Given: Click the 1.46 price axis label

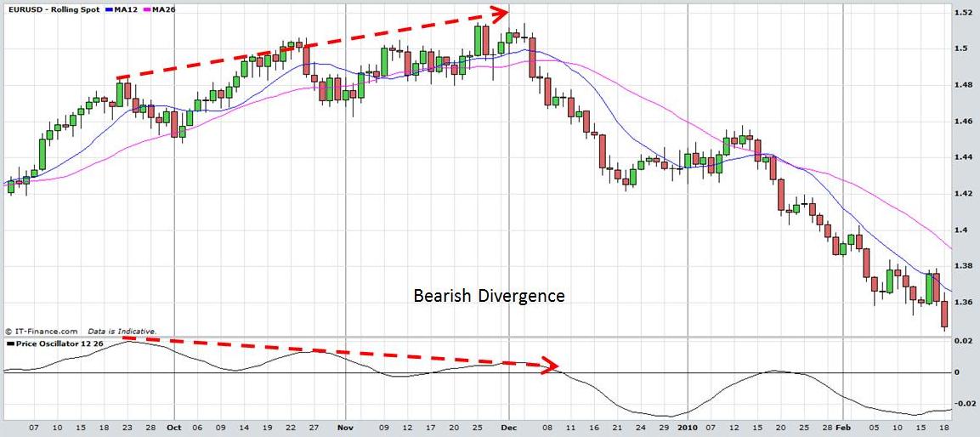Looking at the screenshot, I should click(963, 122).
